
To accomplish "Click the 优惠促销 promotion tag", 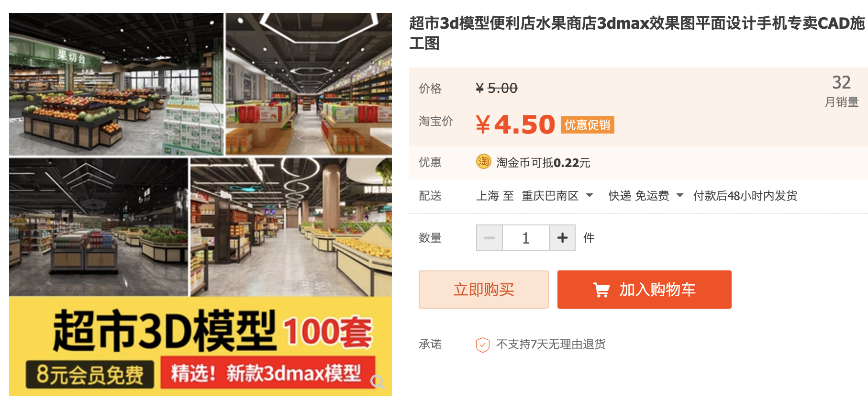I will (587, 125).
